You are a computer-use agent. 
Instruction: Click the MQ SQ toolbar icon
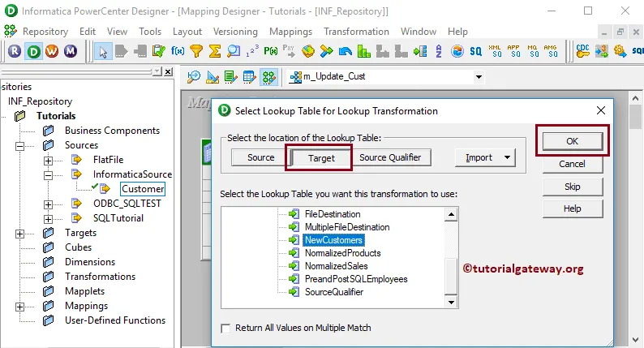coord(532,51)
